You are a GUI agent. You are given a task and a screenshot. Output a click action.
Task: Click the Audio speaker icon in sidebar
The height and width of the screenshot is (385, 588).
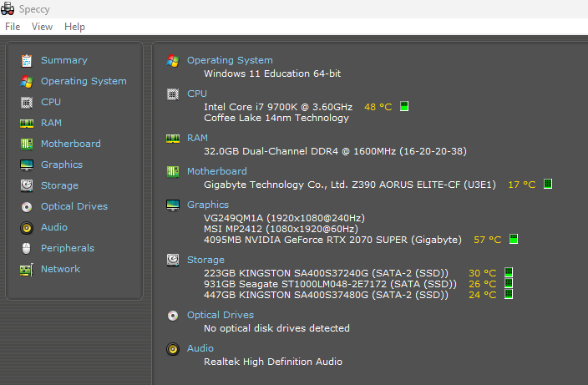click(27, 227)
